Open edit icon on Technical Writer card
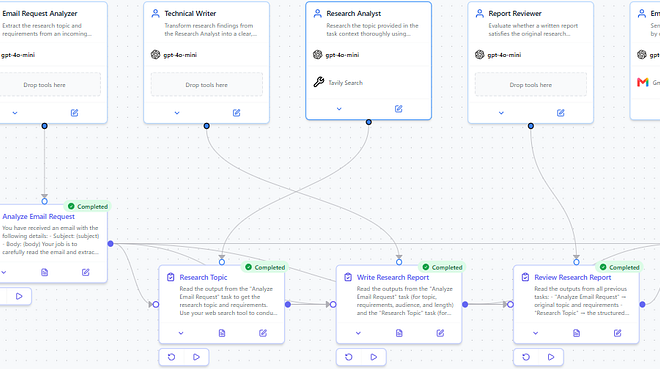Image resolution: width=660 pixels, height=369 pixels. [237, 113]
